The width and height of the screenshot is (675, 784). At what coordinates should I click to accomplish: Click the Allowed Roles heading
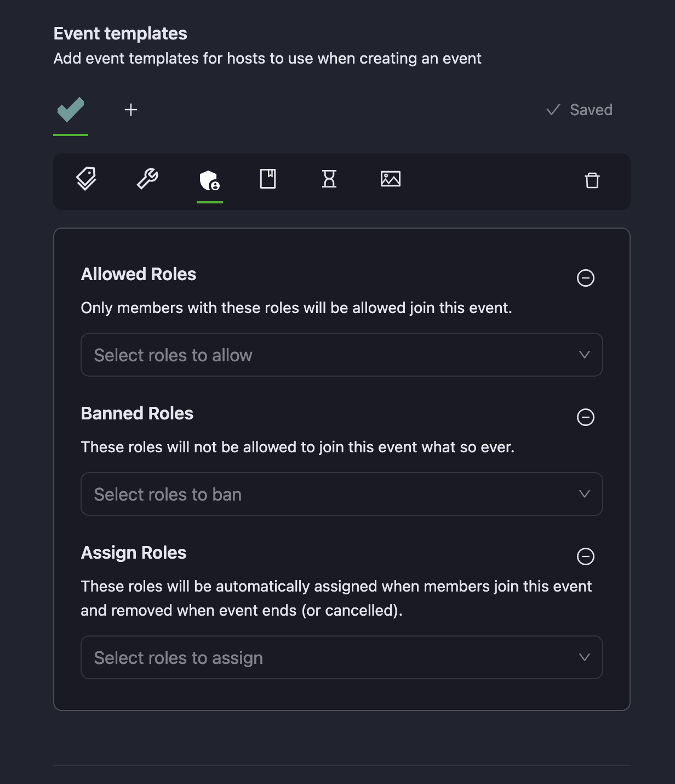pyautogui.click(x=139, y=274)
